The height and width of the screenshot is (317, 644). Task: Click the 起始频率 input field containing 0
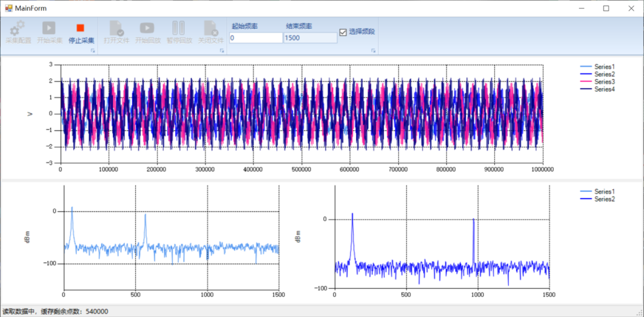click(256, 38)
